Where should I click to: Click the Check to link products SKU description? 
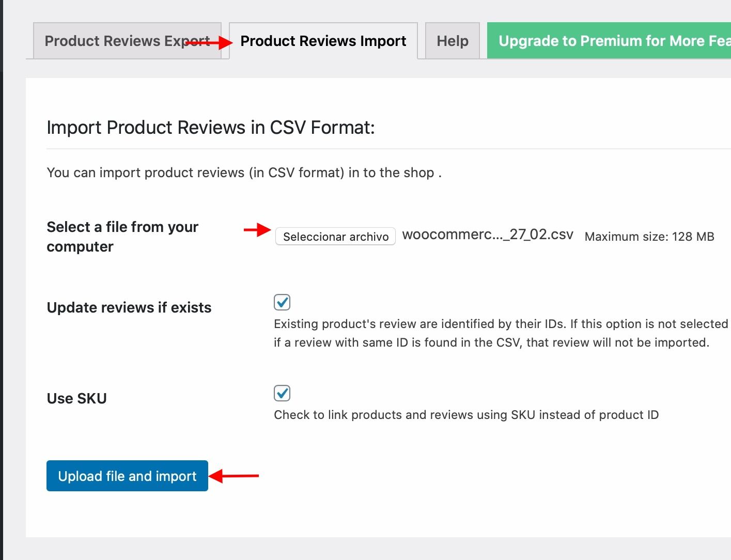(x=466, y=415)
